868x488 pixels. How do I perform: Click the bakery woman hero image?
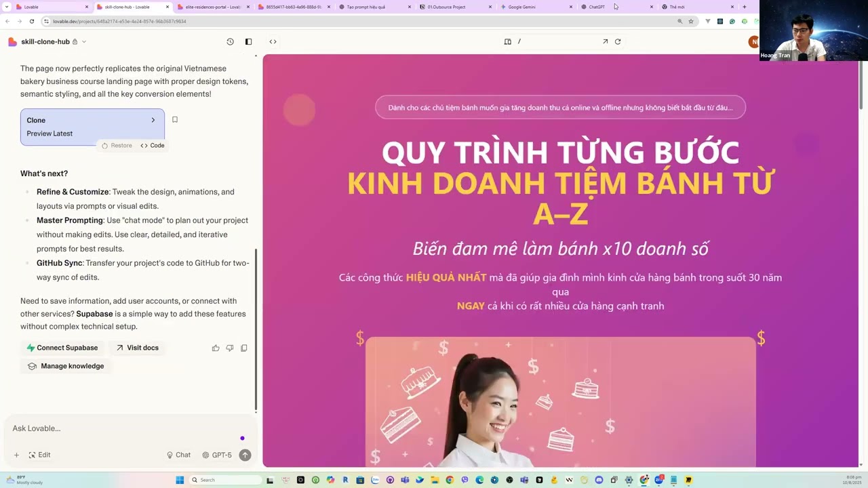(560, 402)
